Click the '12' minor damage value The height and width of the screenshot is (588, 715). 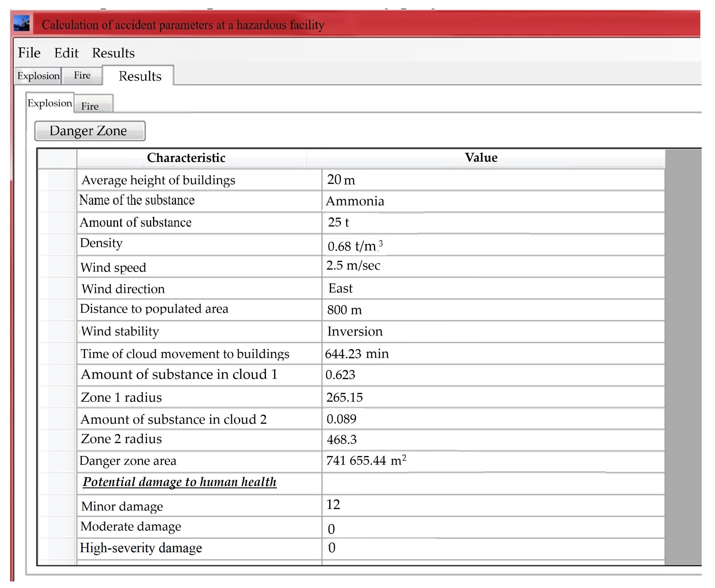click(493, 505)
